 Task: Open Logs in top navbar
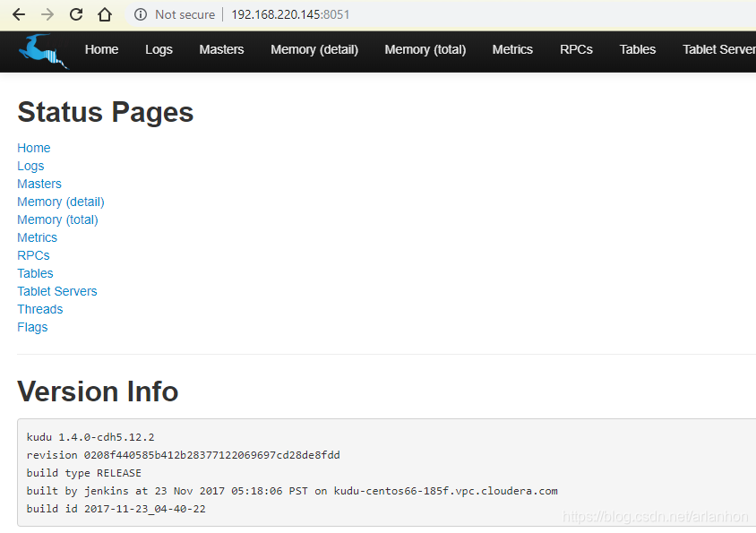pyautogui.click(x=159, y=49)
